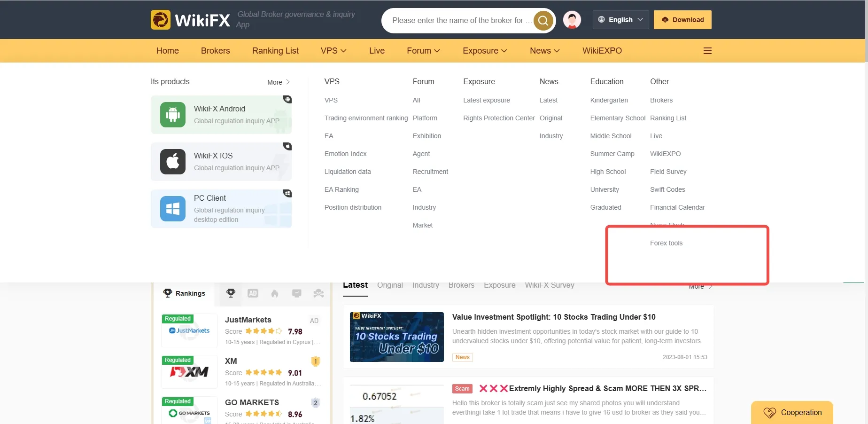Click the JustMarkets broker logo
Image resolution: width=868 pixels, height=424 pixels.
[x=189, y=331]
